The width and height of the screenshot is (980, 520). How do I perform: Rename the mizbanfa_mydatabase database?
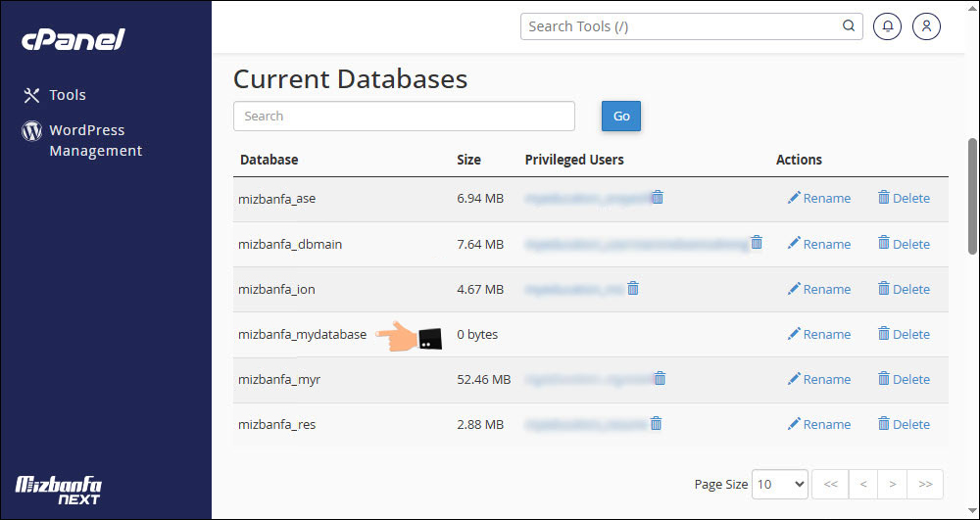point(818,334)
